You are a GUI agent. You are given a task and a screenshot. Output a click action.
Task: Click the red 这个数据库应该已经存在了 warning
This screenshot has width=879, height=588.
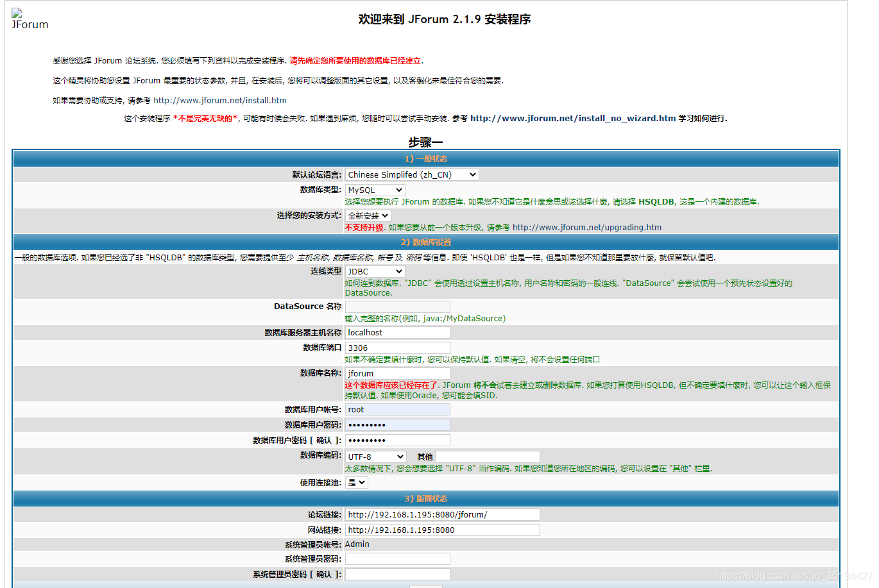392,385
